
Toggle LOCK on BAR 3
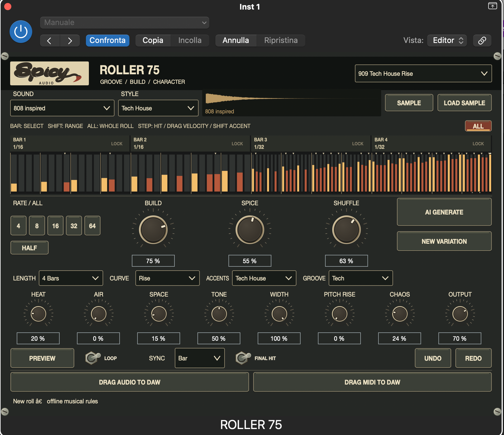point(358,144)
